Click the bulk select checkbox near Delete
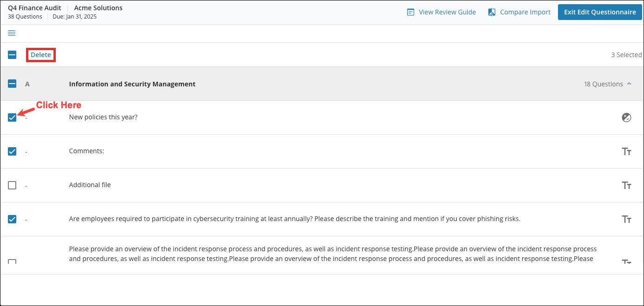This screenshot has height=306, width=644. [x=12, y=54]
